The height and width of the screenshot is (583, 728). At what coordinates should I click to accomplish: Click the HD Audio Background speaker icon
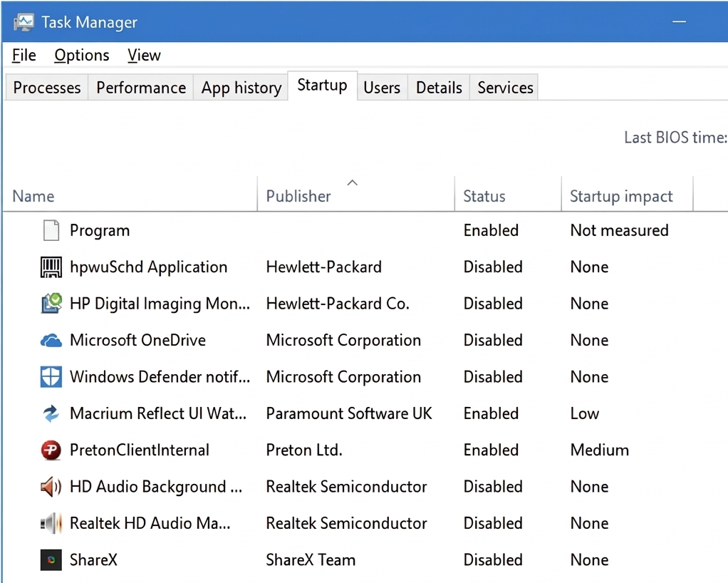[51, 487]
